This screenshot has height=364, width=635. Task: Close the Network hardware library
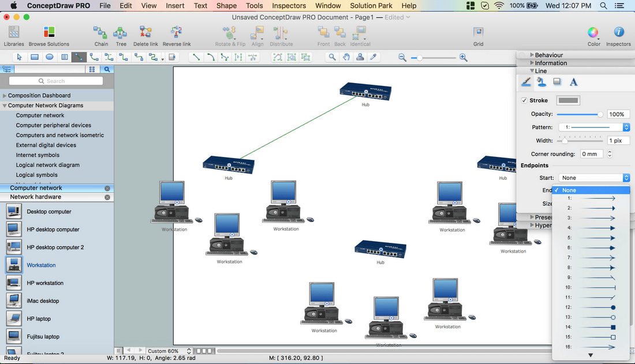click(x=107, y=197)
